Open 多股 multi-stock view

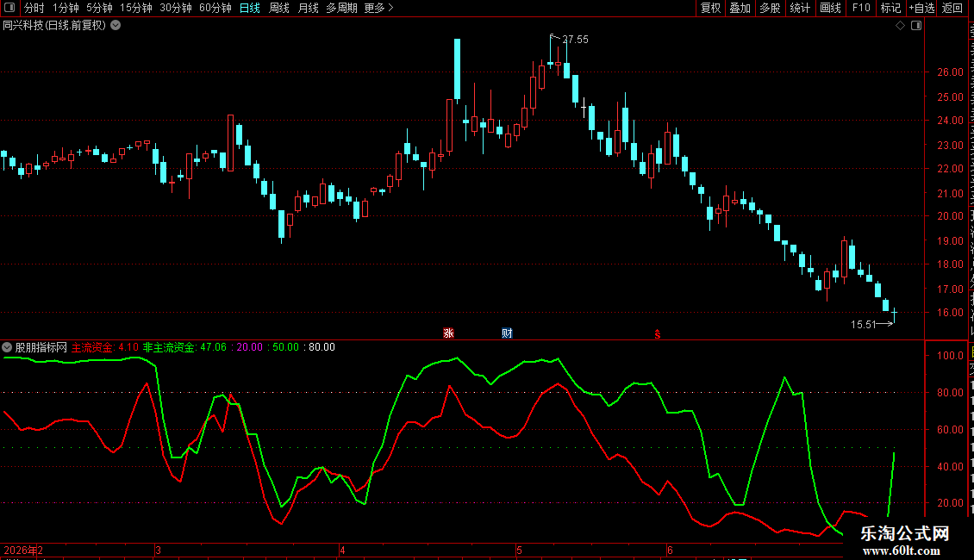pyautogui.click(x=771, y=8)
